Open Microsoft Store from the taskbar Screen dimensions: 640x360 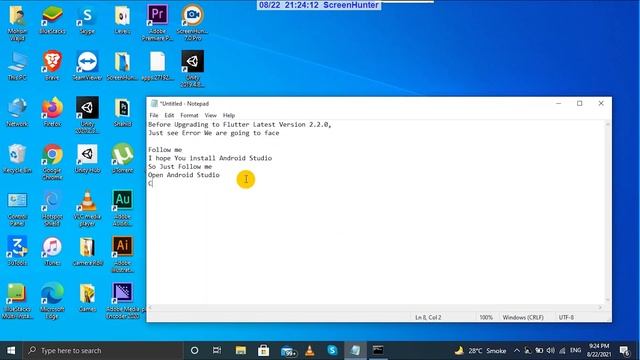263,350
